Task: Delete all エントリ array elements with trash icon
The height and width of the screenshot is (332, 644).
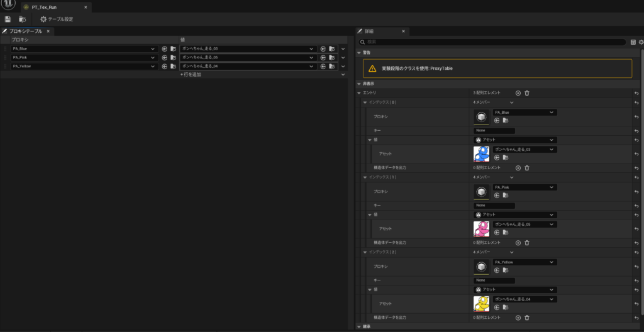Action: [527, 93]
